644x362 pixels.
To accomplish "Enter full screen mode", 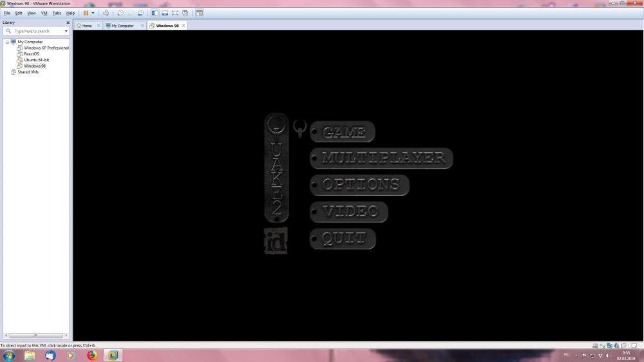I will click(x=175, y=13).
